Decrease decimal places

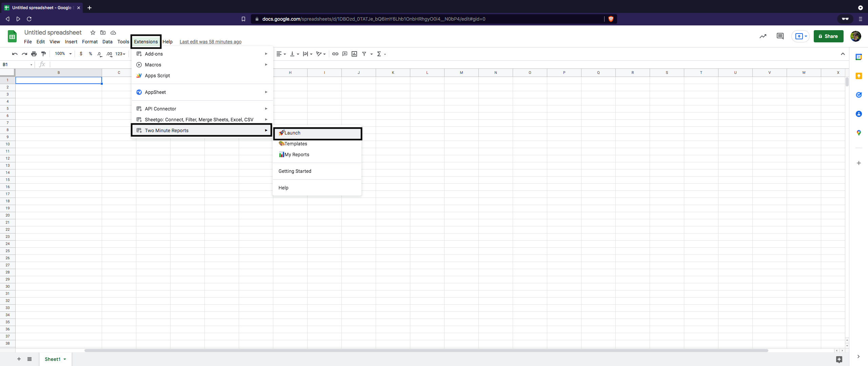[x=99, y=54]
